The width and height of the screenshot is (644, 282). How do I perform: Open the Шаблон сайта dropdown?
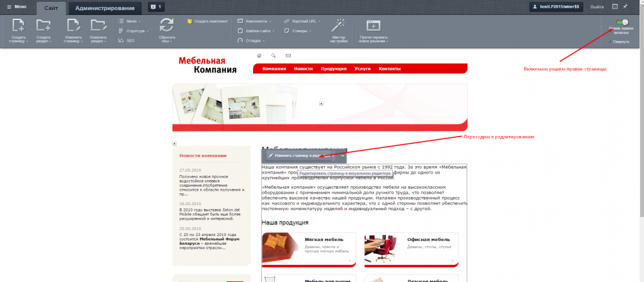(257, 31)
